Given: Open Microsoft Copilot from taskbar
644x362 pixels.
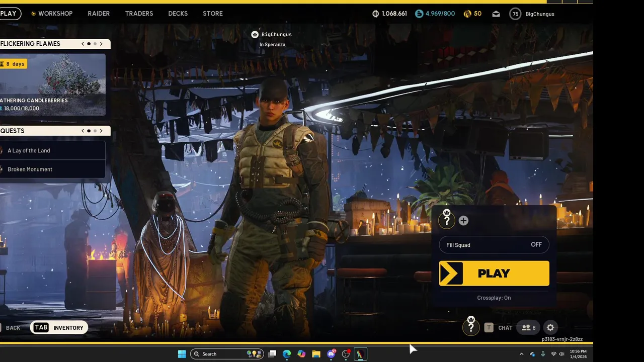Looking at the screenshot, I should click(x=301, y=354).
